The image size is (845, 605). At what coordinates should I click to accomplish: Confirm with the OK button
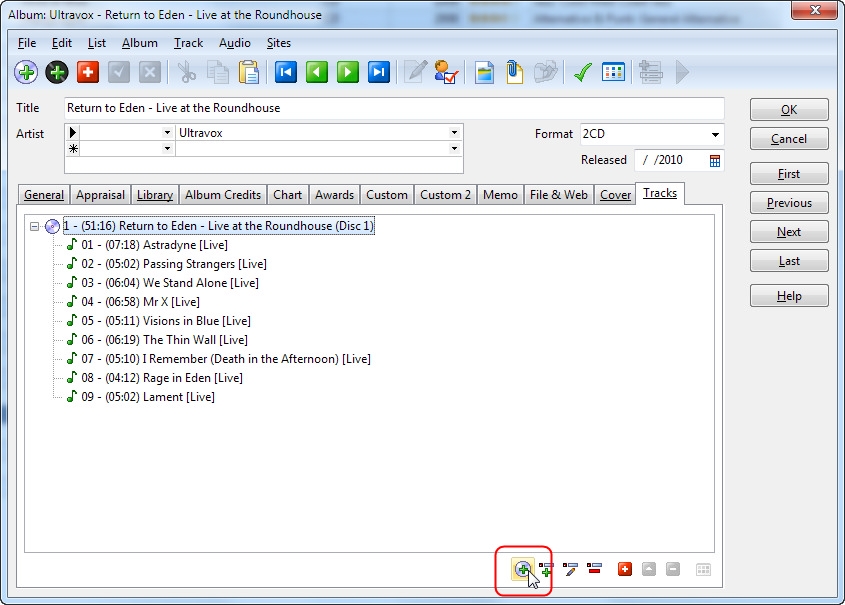tap(789, 110)
